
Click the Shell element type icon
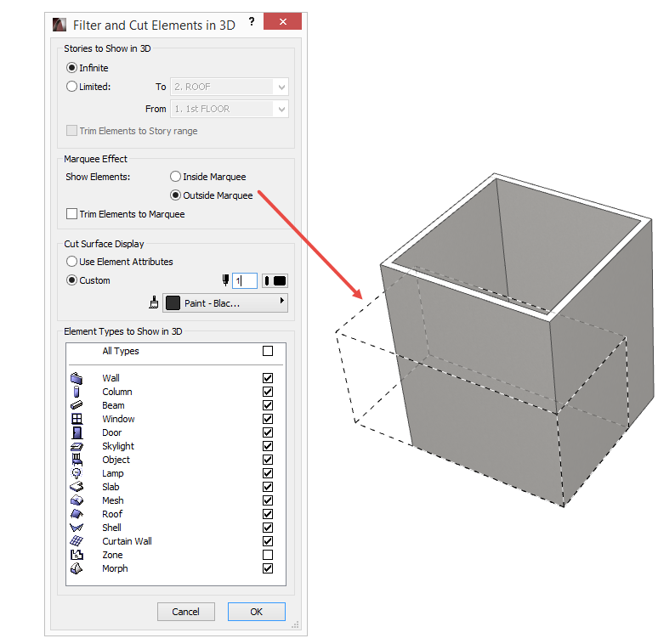click(77, 528)
